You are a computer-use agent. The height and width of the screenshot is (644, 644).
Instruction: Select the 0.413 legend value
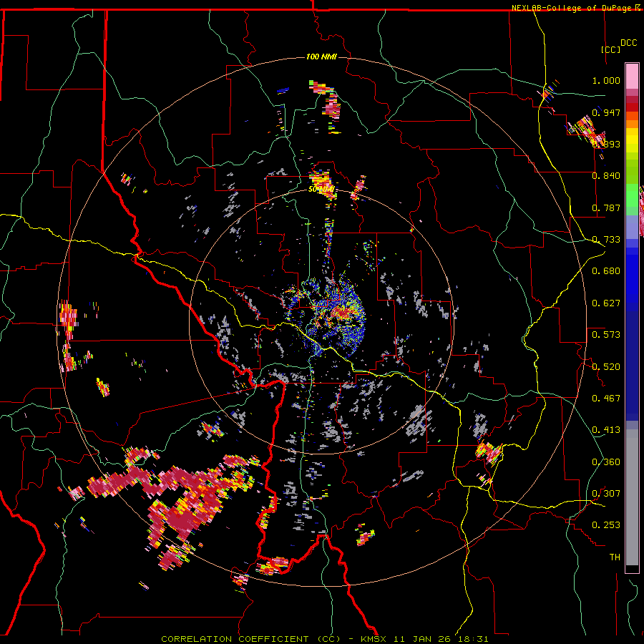[x=606, y=430]
